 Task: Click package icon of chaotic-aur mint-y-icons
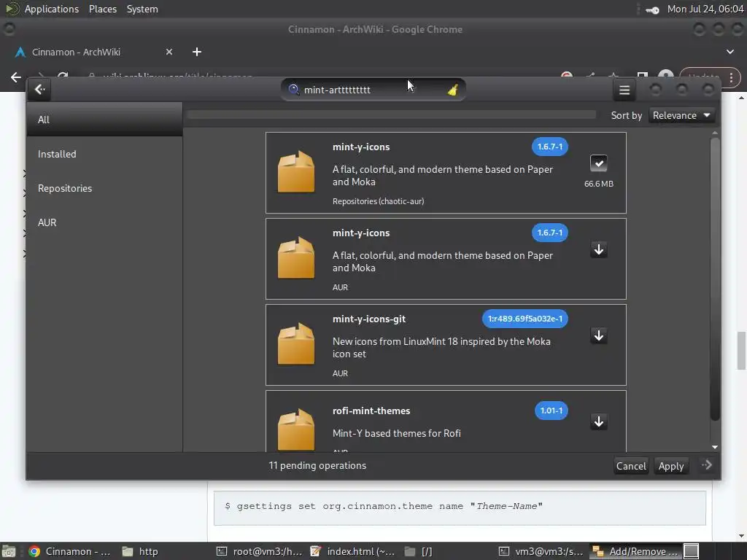(x=296, y=171)
